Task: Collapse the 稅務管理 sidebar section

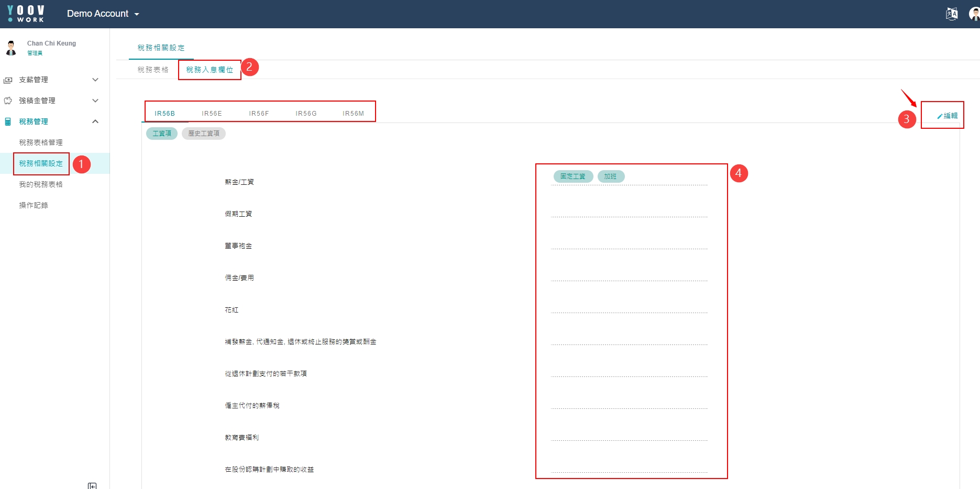Action: point(95,121)
